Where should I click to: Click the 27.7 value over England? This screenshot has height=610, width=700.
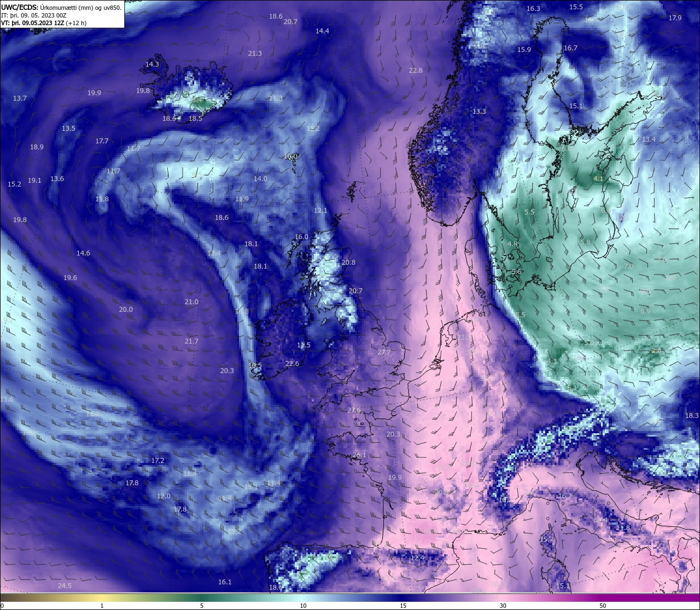coord(384,352)
